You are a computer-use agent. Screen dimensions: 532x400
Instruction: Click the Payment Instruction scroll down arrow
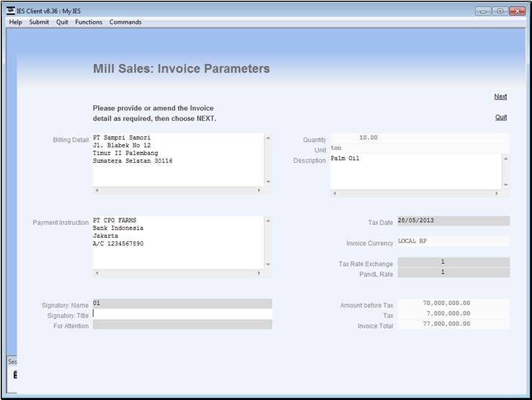268,265
